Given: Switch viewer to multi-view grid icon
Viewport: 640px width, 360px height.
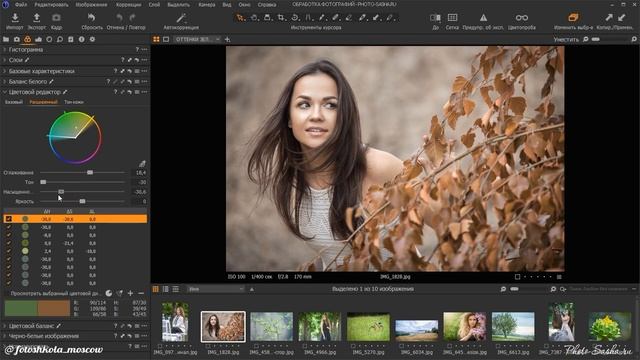Looking at the screenshot, I should [x=156, y=40].
